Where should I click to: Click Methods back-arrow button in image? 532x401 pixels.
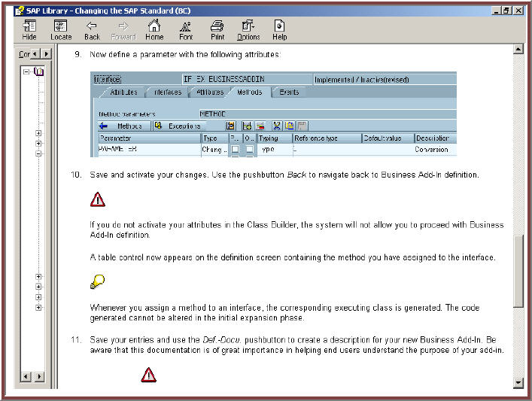coord(123,126)
